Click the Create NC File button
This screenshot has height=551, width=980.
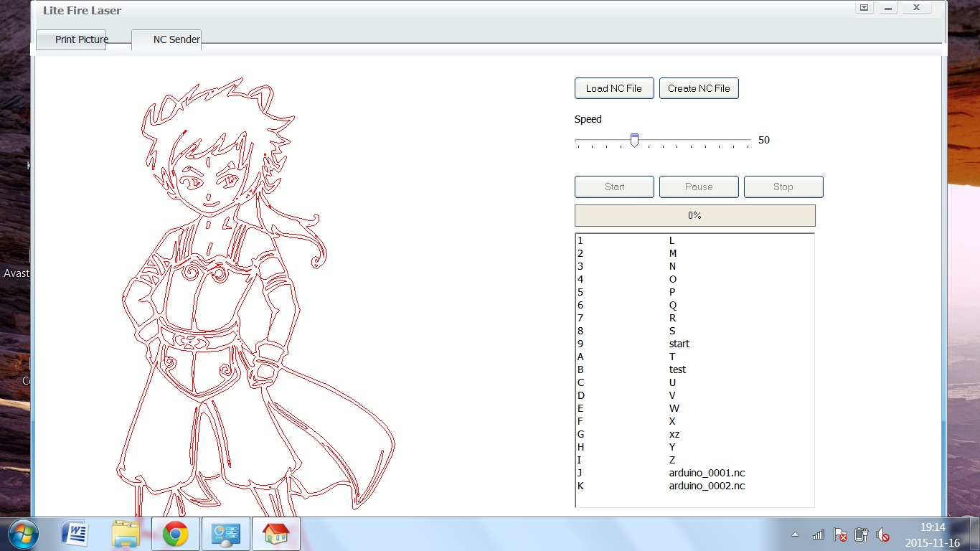(x=699, y=88)
